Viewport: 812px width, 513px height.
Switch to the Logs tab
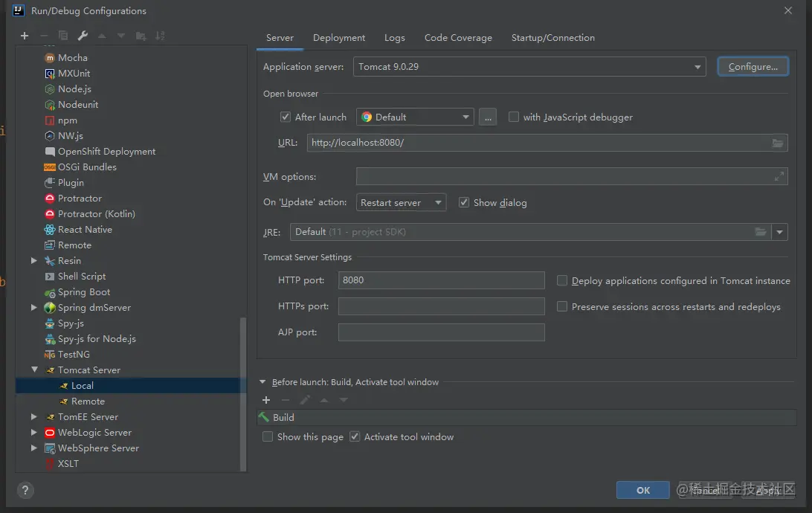point(395,38)
